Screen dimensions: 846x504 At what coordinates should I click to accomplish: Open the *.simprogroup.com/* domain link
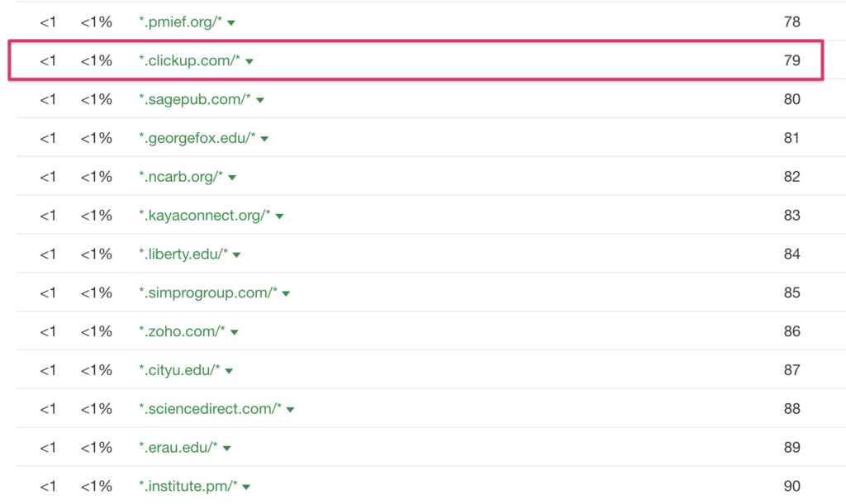point(207,292)
